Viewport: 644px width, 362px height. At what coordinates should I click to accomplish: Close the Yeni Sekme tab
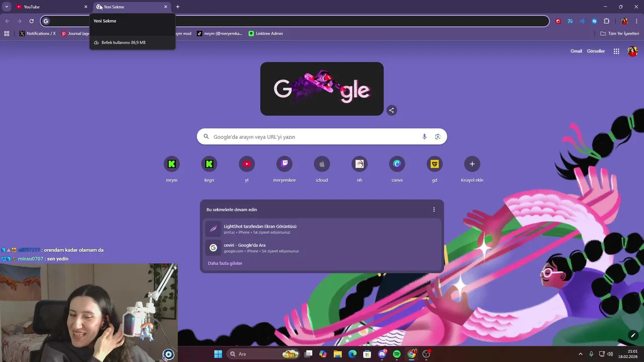pos(166,7)
